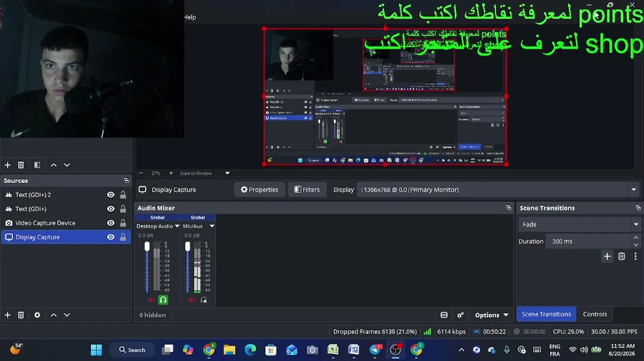Remove the scene transition with the trash icon
The image size is (644, 361).
(622, 256)
